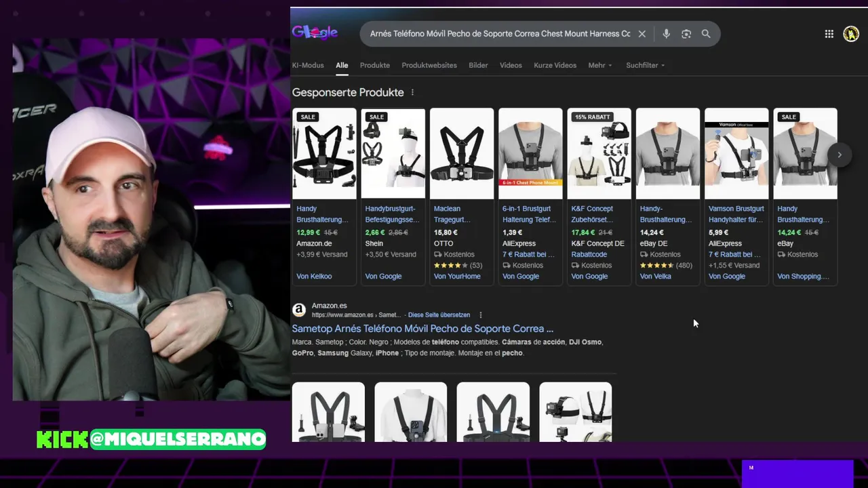Click the 15% RABATT badge

click(x=593, y=117)
